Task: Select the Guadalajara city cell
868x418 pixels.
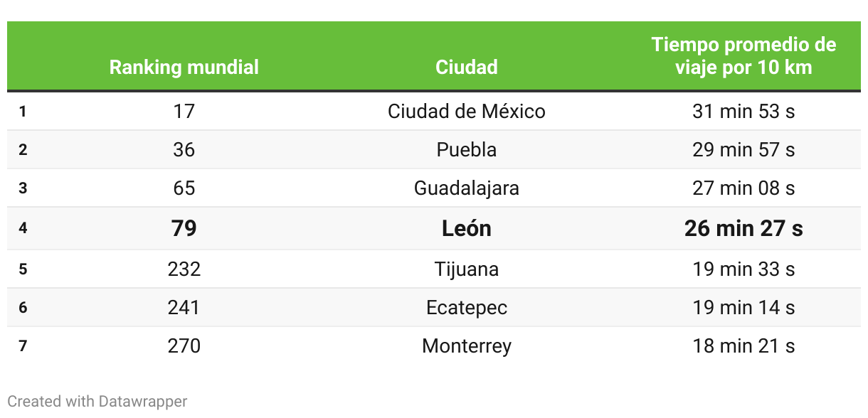Action: pyautogui.click(x=467, y=188)
